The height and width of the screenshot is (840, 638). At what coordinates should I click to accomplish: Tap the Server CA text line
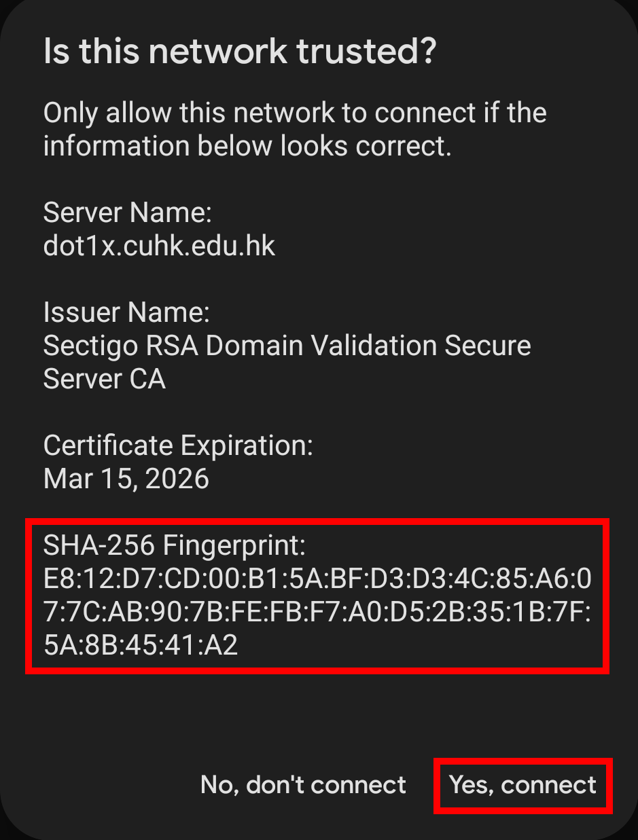click(104, 378)
